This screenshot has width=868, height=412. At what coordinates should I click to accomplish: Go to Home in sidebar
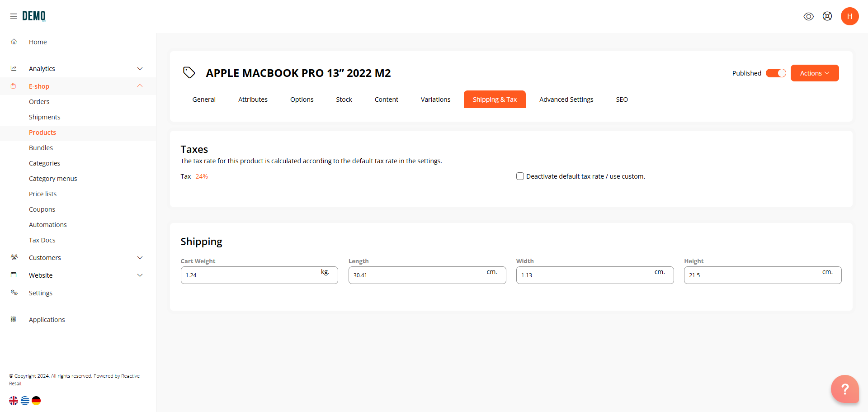tap(38, 42)
